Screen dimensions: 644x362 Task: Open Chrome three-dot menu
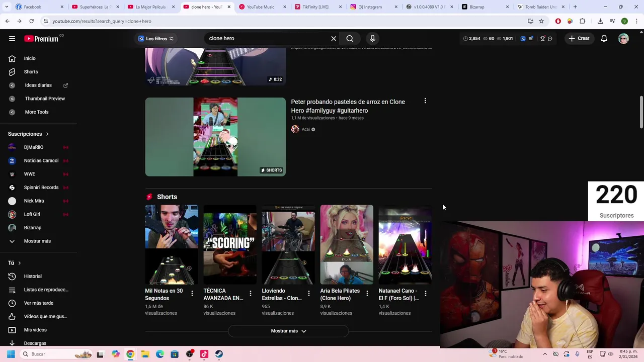637,21
